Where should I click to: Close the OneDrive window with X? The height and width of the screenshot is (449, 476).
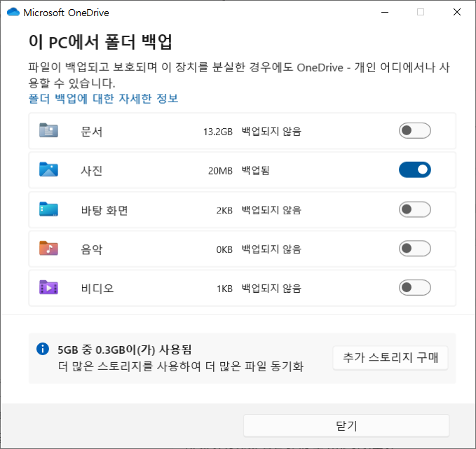(457, 12)
